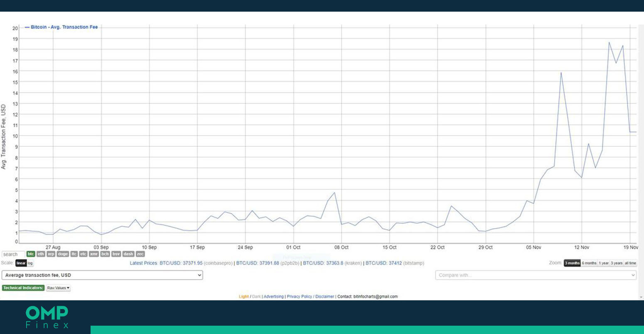Click the '08 Oct' x-axis label
Screen dimensions: 644x334
tap(342, 247)
